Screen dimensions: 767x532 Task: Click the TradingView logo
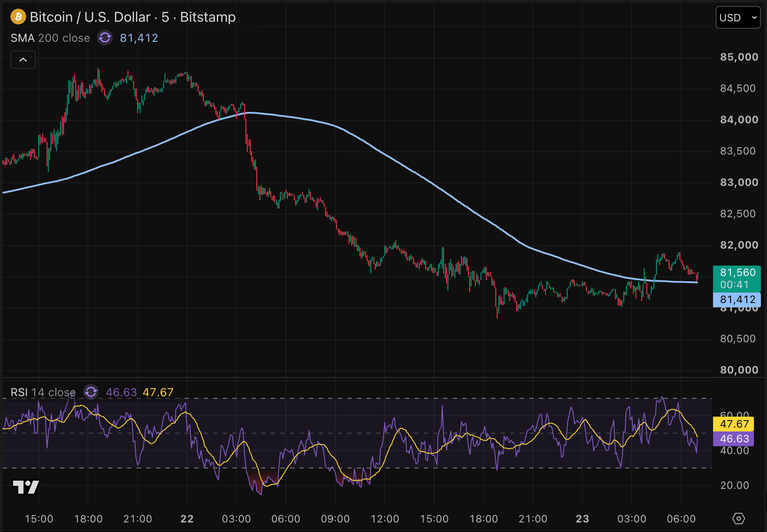(26, 487)
